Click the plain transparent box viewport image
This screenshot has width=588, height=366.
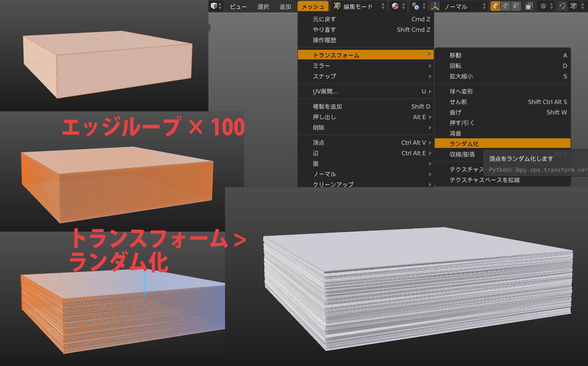104,56
